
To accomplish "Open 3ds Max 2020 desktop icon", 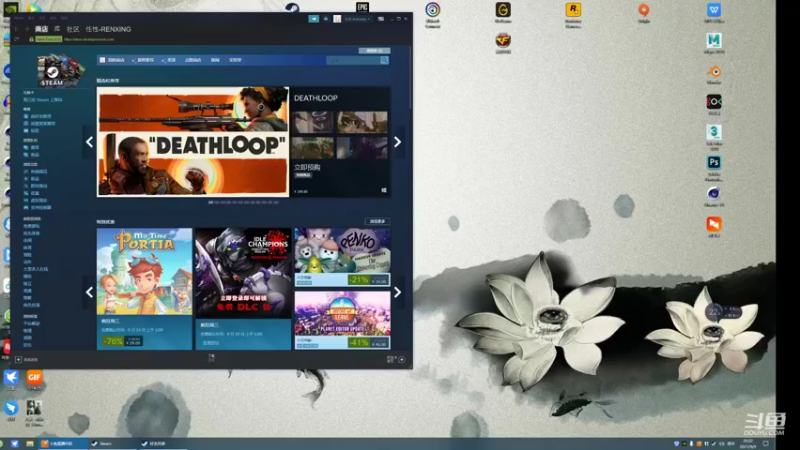I will tap(714, 137).
